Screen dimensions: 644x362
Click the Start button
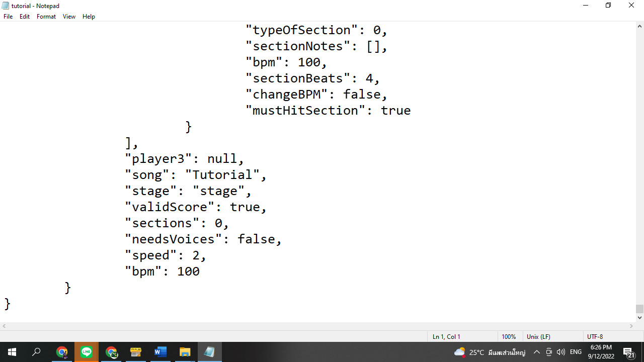pos(12,351)
